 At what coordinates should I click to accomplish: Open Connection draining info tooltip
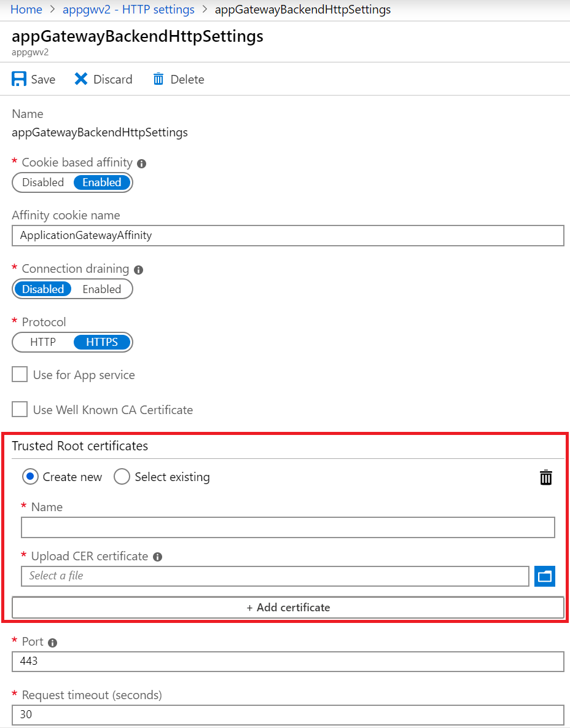tap(138, 270)
